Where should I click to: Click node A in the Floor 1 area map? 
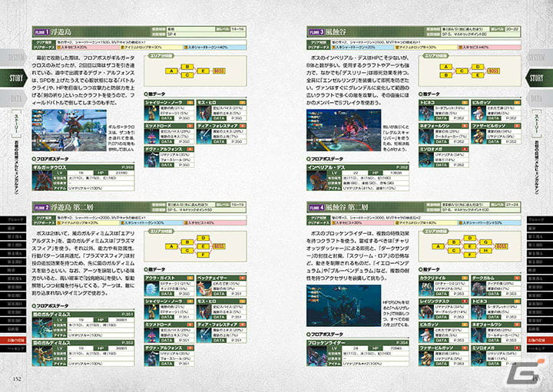tap(172, 71)
